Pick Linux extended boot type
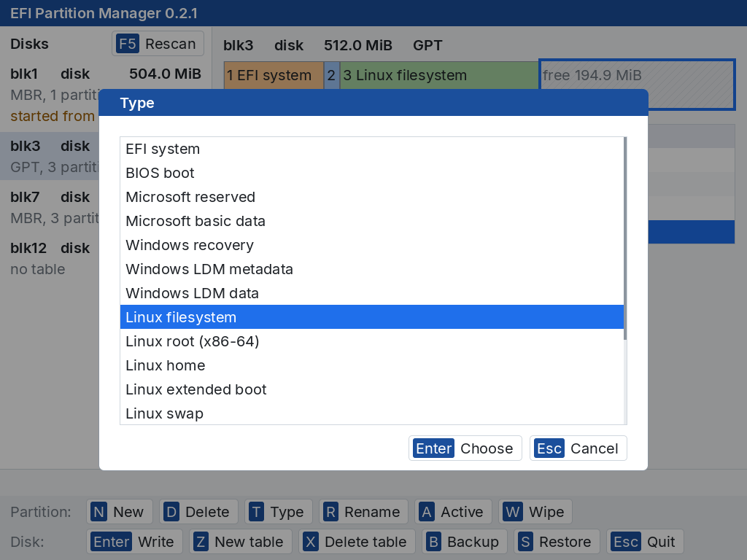 pos(371,389)
